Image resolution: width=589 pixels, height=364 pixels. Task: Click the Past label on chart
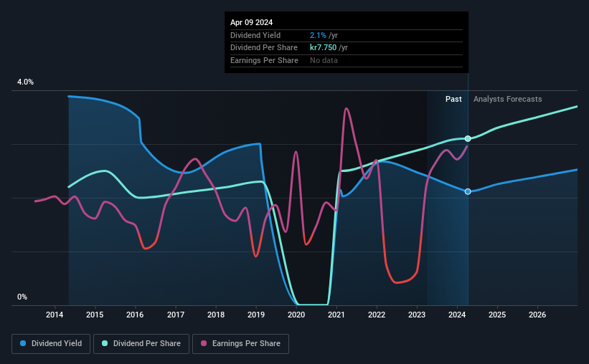(x=453, y=99)
